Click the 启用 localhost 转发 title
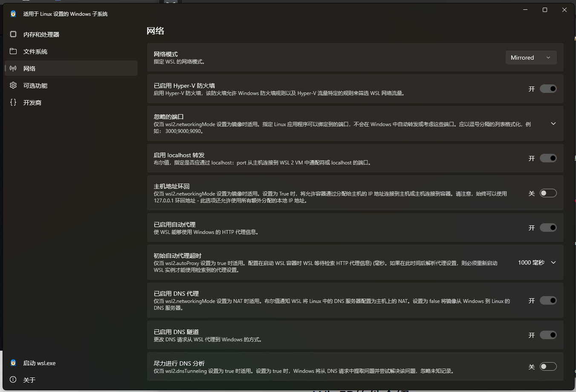The width and height of the screenshot is (576, 392). 179,155
